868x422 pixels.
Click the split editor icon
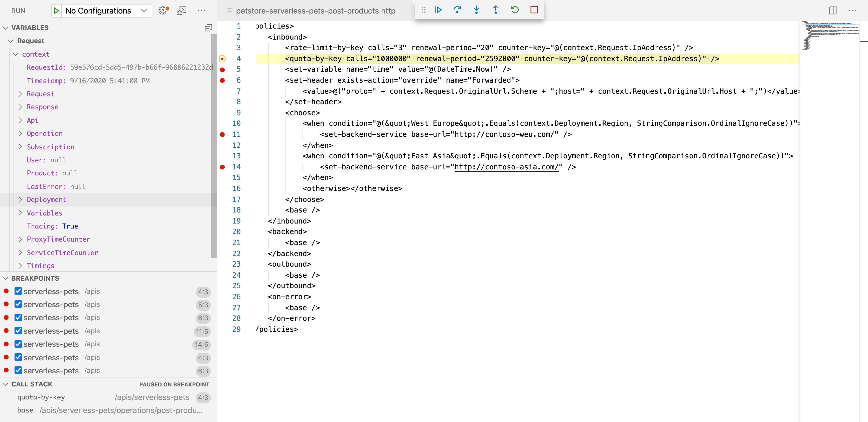click(833, 10)
